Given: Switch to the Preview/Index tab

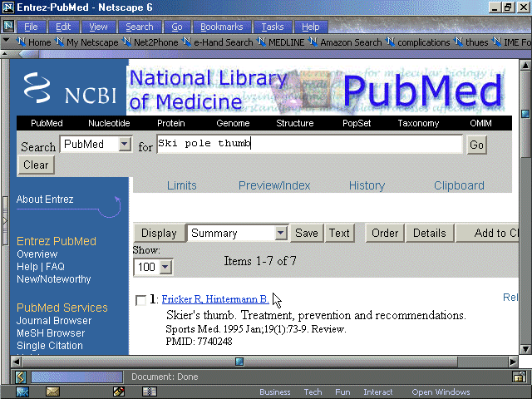Looking at the screenshot, I should point(274,185).
